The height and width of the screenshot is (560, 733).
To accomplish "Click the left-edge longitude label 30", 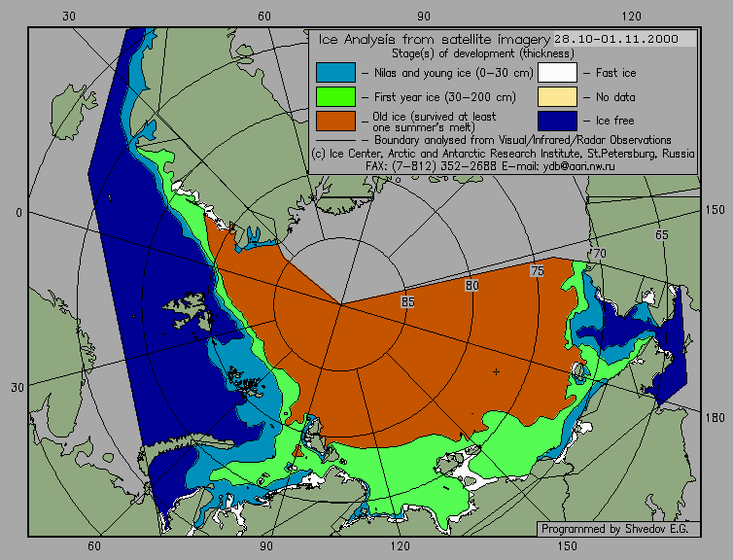I will (x=17, y=388).
